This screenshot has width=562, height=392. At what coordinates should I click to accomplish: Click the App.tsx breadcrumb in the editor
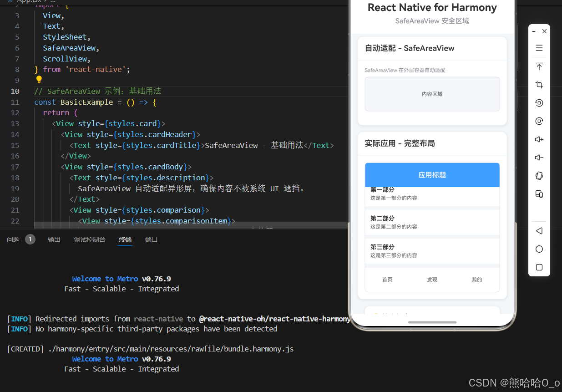point(30,1)
